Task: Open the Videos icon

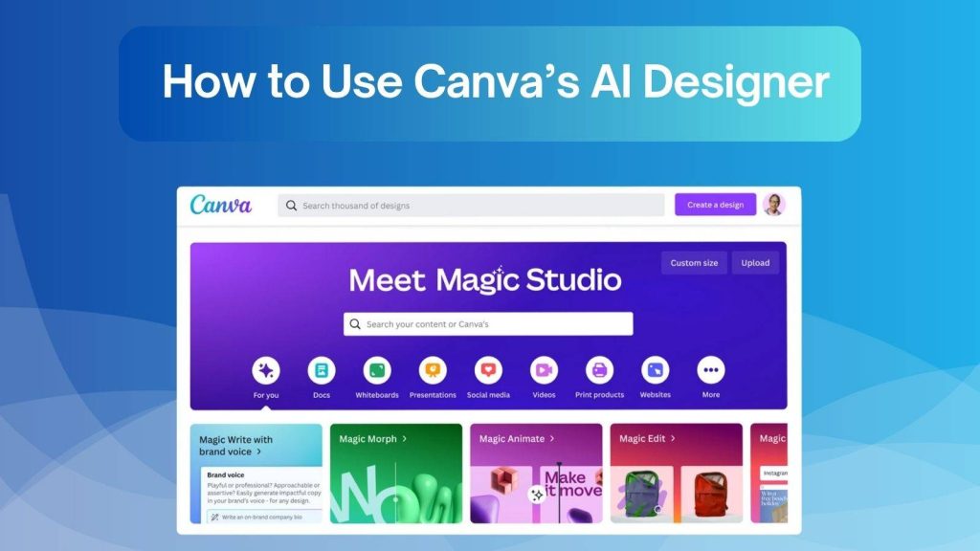Action: (544, 368)
